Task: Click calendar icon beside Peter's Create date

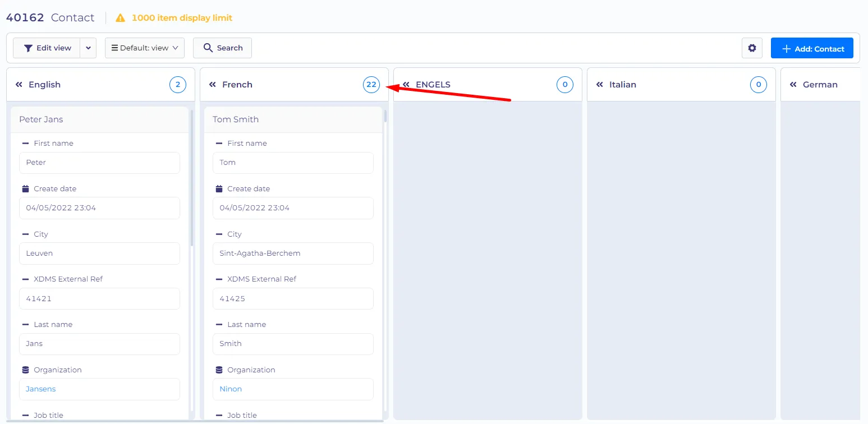Action: click(25, 188)
